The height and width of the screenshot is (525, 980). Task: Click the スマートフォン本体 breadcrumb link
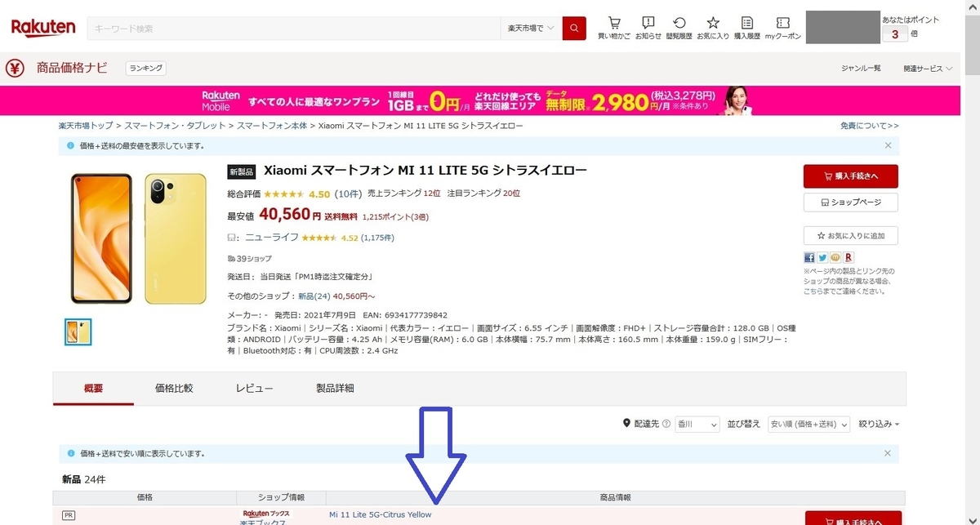click(x=272, y=126)
